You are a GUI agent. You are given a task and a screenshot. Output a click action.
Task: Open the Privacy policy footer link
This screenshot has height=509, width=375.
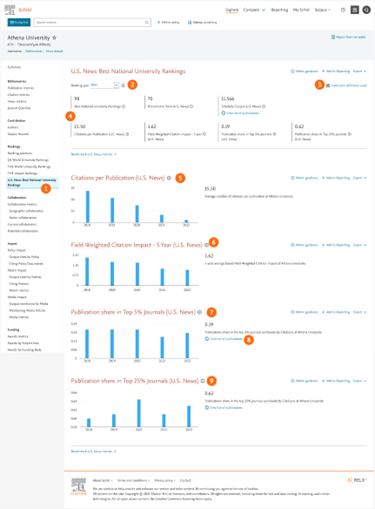click(165, 480)
